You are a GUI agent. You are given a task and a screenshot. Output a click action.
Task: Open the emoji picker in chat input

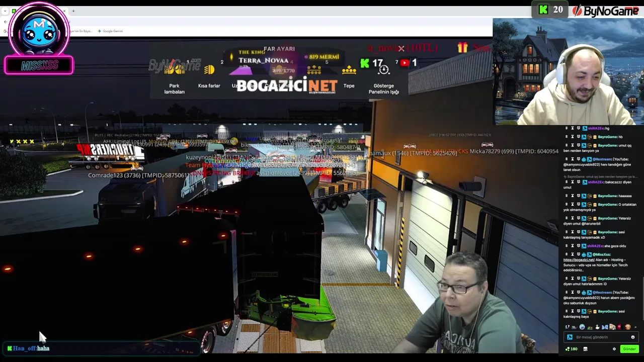click(x=633, y=337)
